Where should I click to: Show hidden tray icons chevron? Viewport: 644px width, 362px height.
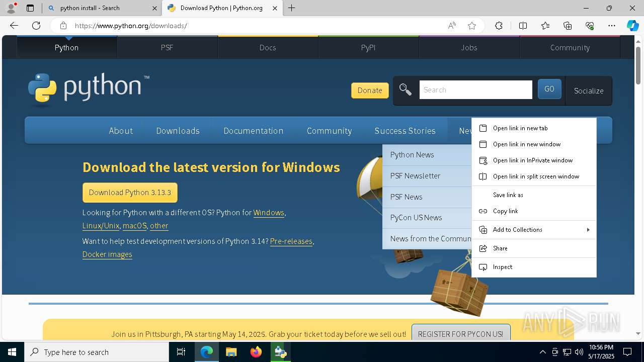click(x=542, y=352)
